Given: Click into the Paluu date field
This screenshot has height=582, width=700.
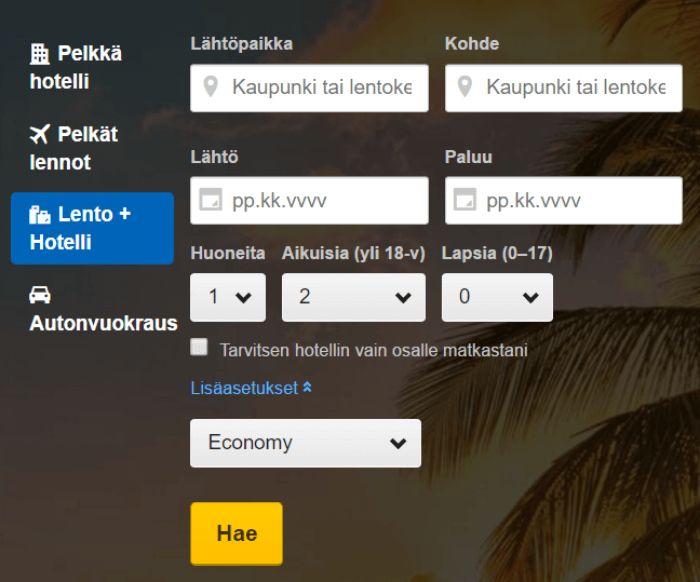Looking at the screenshot, I should click(x=575, y=201).
